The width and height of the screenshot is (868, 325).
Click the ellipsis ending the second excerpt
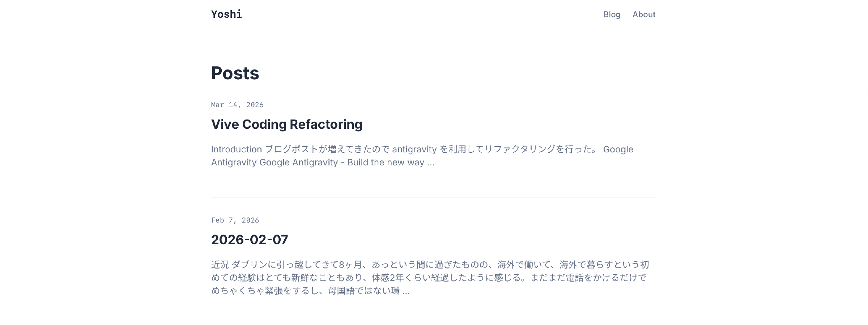[407, 290]
